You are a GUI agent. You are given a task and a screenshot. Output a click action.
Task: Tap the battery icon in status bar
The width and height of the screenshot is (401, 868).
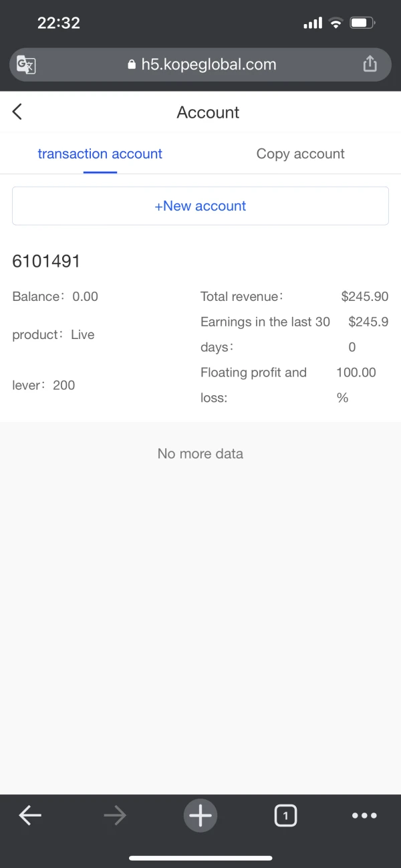point(362,23)
